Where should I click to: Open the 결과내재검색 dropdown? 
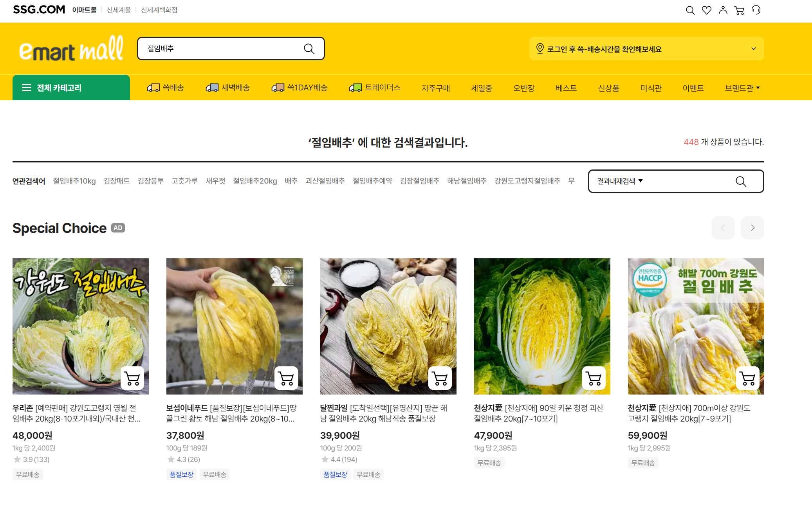tap(620, 181)
